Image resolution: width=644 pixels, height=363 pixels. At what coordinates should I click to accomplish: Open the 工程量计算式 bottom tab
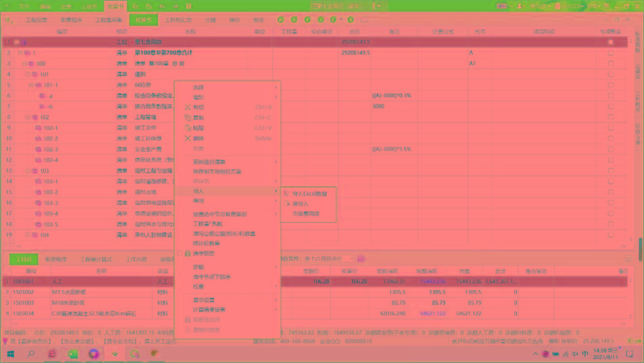click(96, 259)
